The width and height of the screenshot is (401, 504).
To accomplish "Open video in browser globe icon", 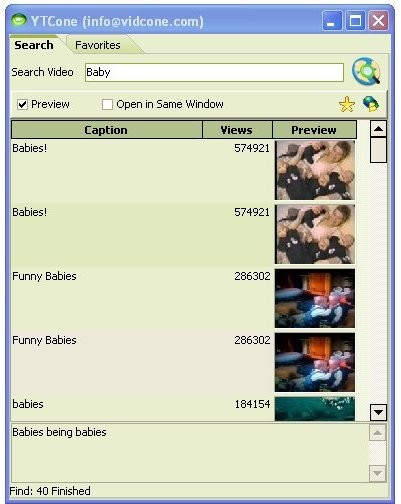I will pyautogui.click(x=371, y=104).
